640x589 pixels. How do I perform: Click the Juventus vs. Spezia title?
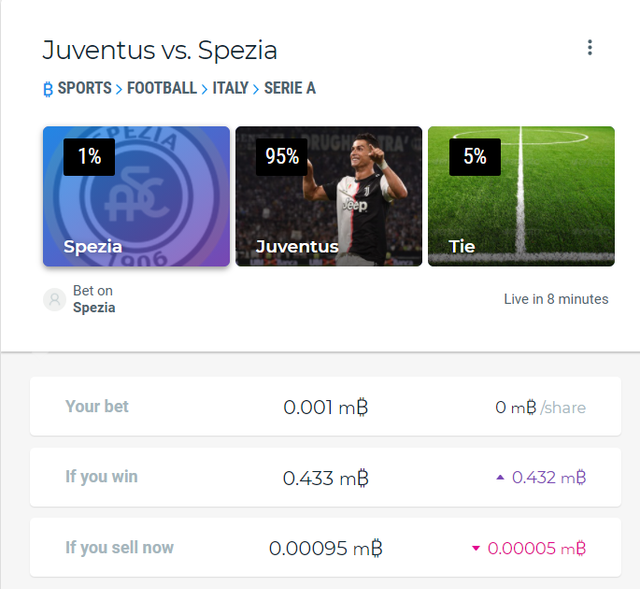[x=160, y=50]
